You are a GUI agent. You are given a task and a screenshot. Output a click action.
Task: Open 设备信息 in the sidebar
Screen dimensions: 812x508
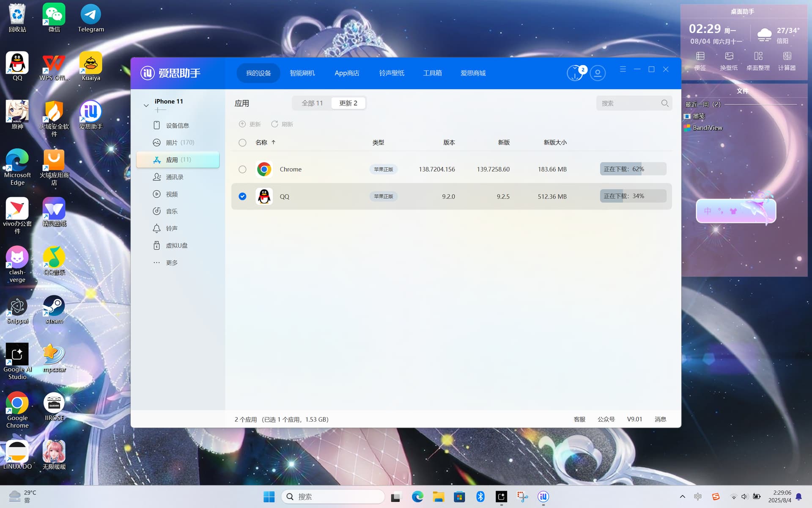click(x=178, y=125)
